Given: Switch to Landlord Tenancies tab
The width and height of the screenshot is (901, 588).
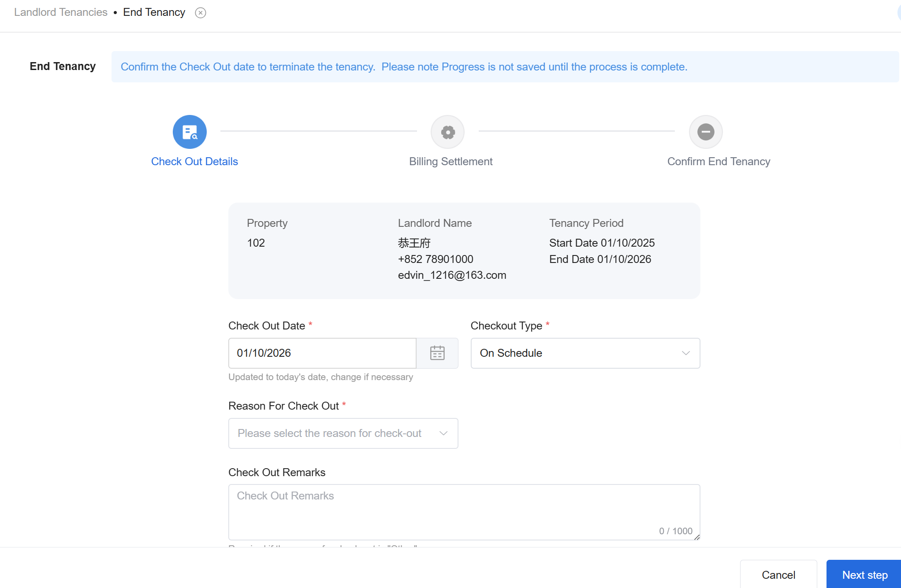Looking at the screenshot, I should 61,12.
